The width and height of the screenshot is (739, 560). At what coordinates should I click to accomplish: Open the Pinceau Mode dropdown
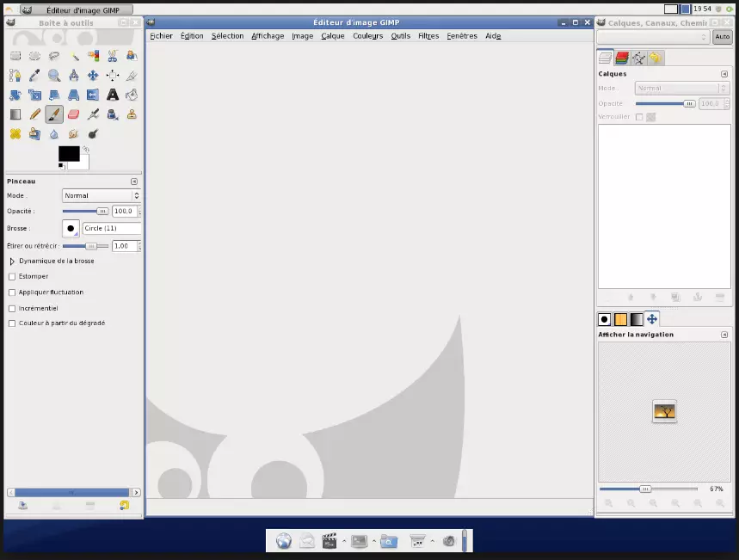point(102,195)
